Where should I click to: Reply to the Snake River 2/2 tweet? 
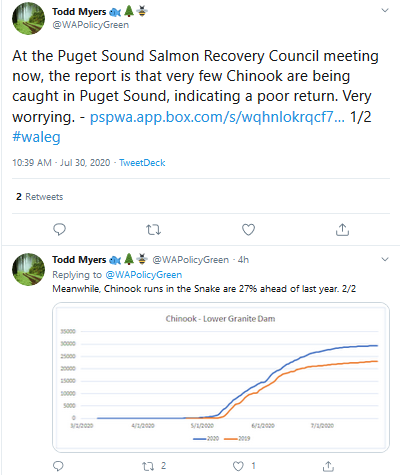pos(58,466)
